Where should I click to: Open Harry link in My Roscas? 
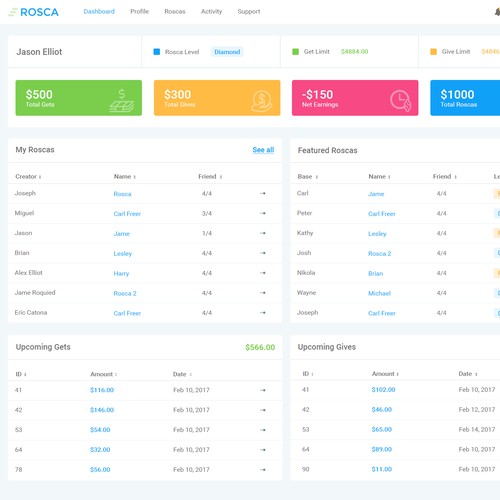(x=121, y=274)
